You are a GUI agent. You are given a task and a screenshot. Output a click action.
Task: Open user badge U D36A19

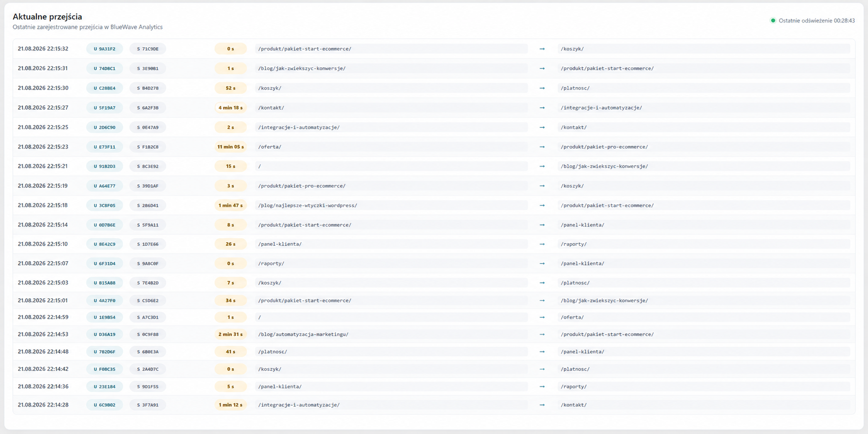tap(105, 335)
